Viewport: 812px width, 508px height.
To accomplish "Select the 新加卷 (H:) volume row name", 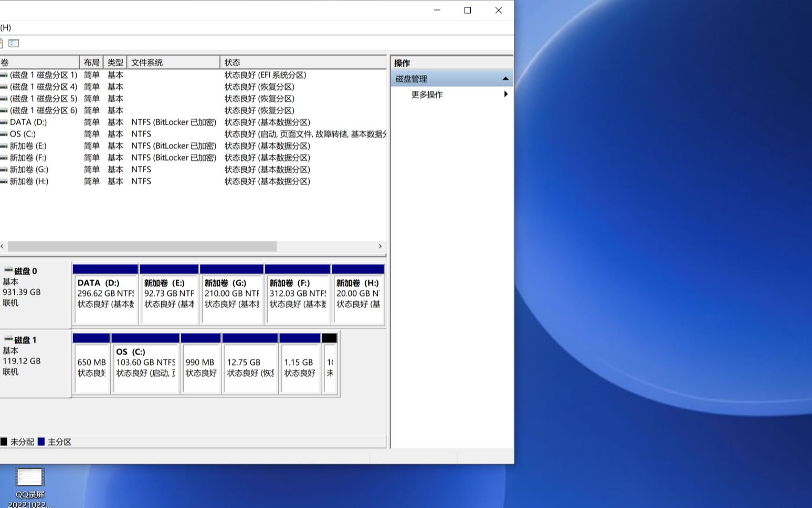I will (29, 181).
